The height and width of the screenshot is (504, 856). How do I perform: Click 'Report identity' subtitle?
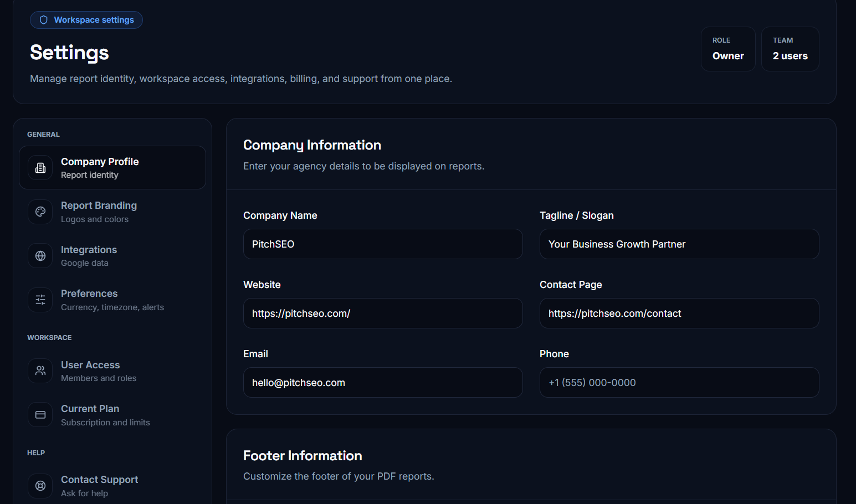(90, 175)
